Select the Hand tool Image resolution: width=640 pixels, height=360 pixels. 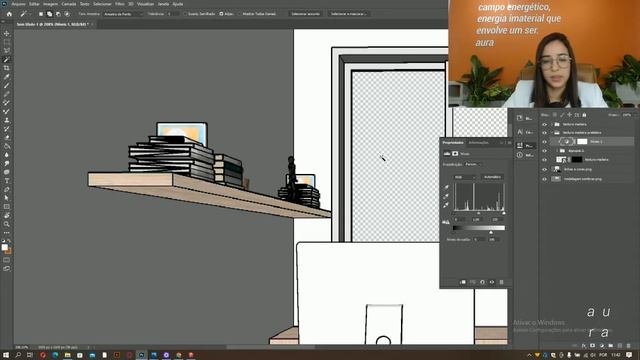click(7, 215)
